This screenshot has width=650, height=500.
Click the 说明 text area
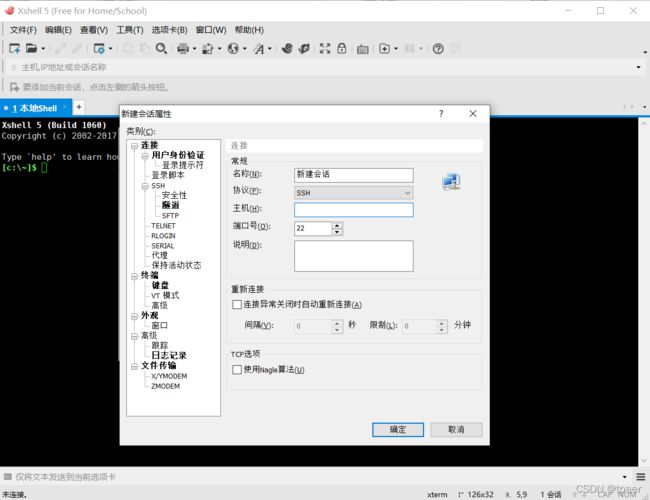coord(354,256)
